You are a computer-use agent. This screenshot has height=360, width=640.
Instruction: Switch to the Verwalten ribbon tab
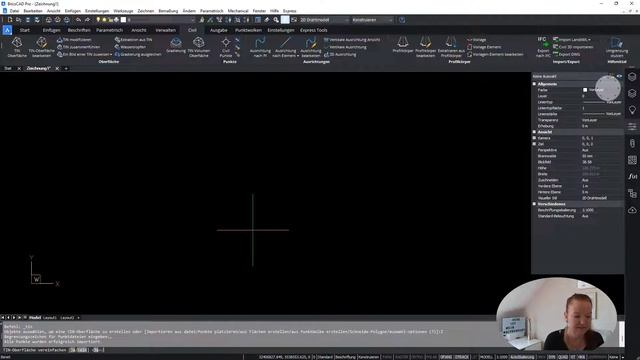coord(165,30)
